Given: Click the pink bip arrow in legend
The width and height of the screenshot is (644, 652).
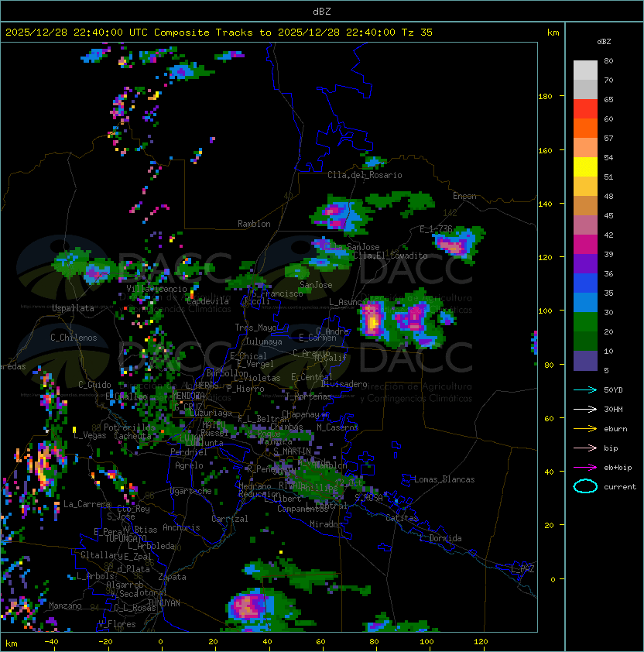Looking at the screenshot, I should tap(585, 448).
